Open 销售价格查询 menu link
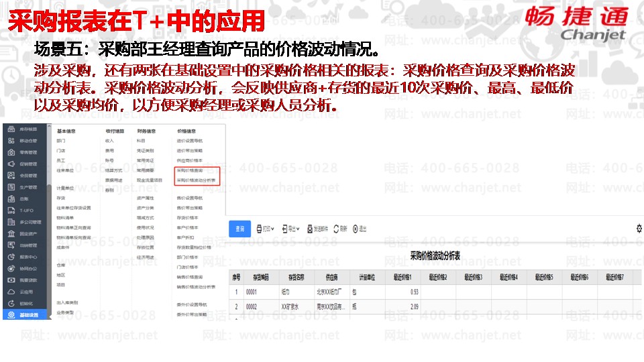The image size is (644, 362). [190, 277]
